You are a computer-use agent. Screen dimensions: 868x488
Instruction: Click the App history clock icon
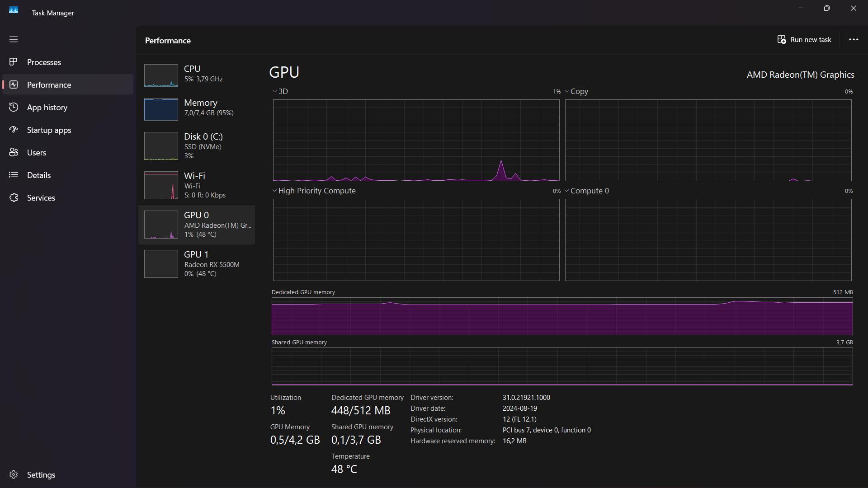[x=14, y=107]
